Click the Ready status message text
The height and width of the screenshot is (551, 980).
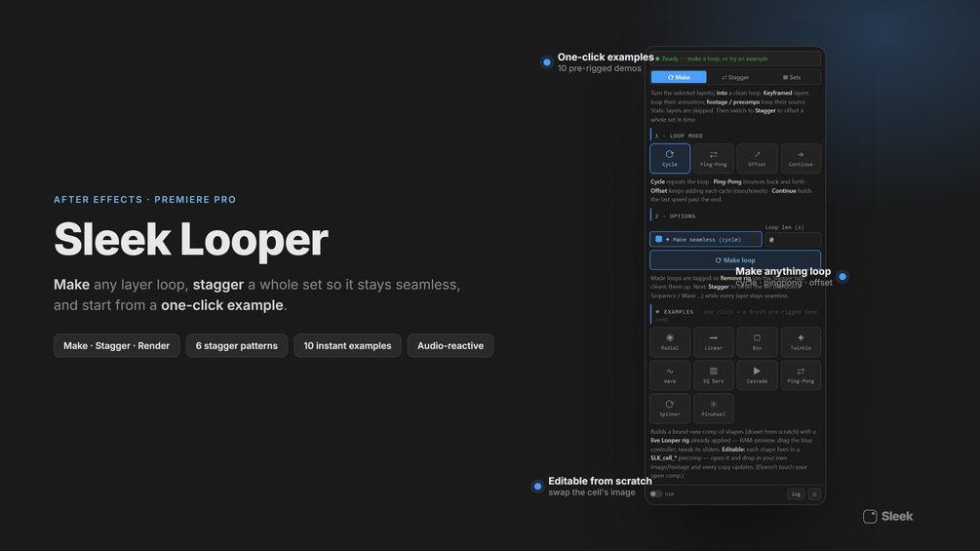(715, 59)
